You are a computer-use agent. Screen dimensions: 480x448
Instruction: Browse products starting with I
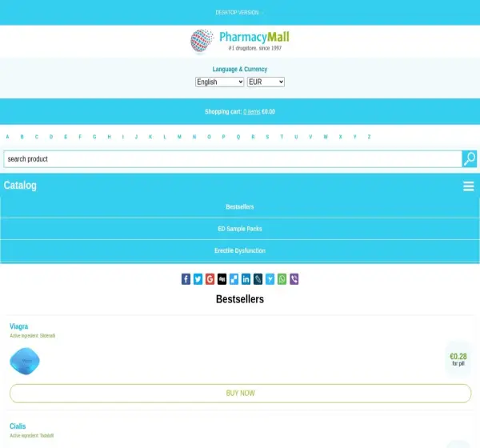point(122,137)
